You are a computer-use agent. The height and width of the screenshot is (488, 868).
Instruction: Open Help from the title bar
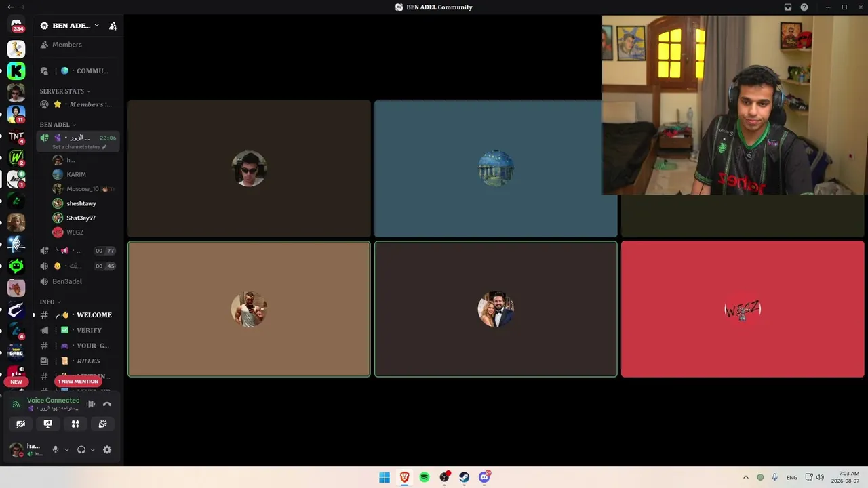(x=804, y=7)
